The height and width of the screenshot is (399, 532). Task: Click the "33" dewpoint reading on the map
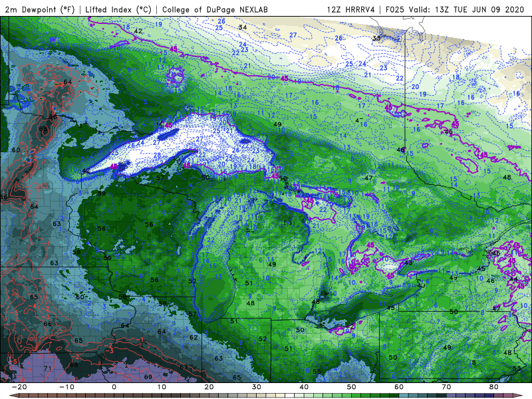click(376, 38)
